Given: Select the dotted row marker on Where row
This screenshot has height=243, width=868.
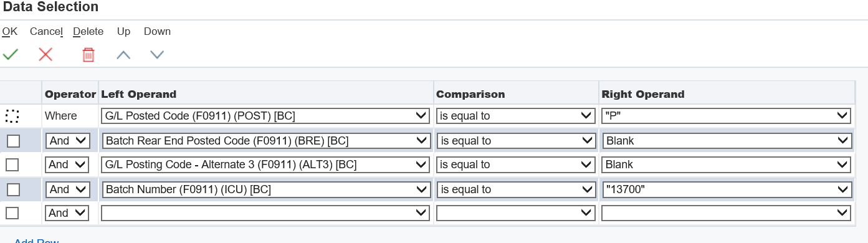Looking at the screenshot, I should click(x=12, y=116).
